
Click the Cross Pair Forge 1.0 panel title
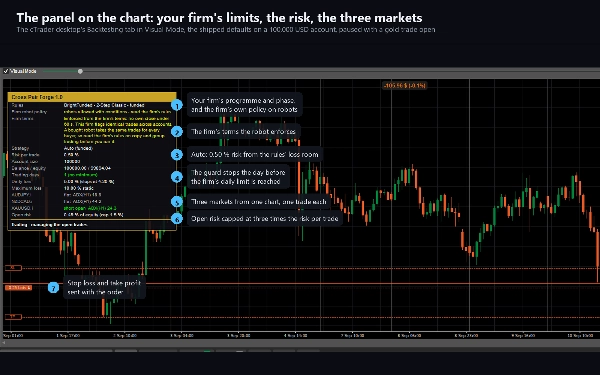coord(37,97)
